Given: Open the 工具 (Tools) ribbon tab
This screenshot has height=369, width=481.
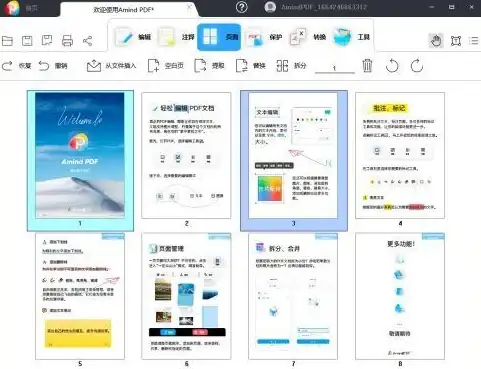Looking at the screenshot, I should (352, 37).
